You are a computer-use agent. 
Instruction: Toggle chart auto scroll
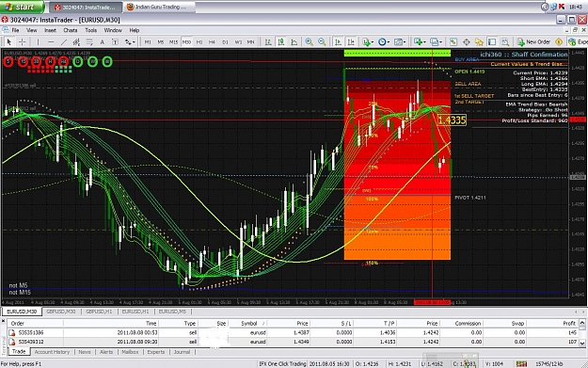(338, 42)
